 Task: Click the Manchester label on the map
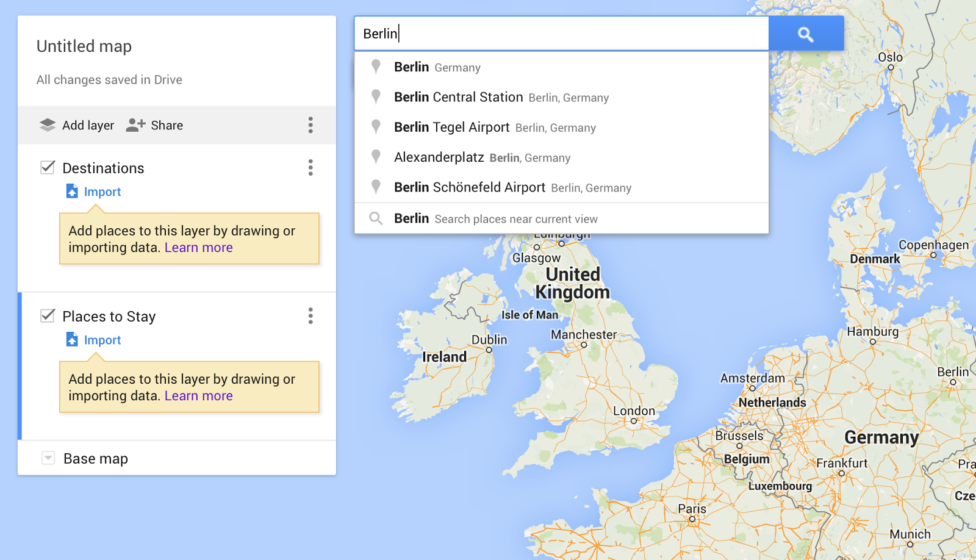[584, 334]
